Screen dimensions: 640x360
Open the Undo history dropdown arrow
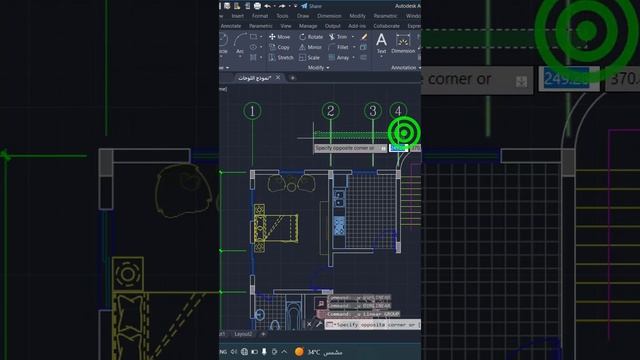tap(274, 6)
